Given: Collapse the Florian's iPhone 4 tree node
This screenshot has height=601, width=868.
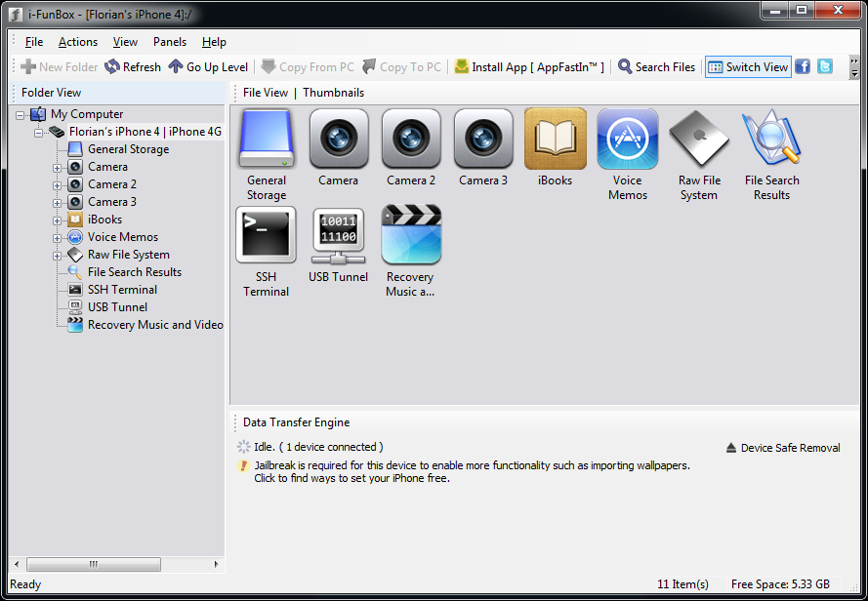Looking at the screenshot, I should (38, 132).
